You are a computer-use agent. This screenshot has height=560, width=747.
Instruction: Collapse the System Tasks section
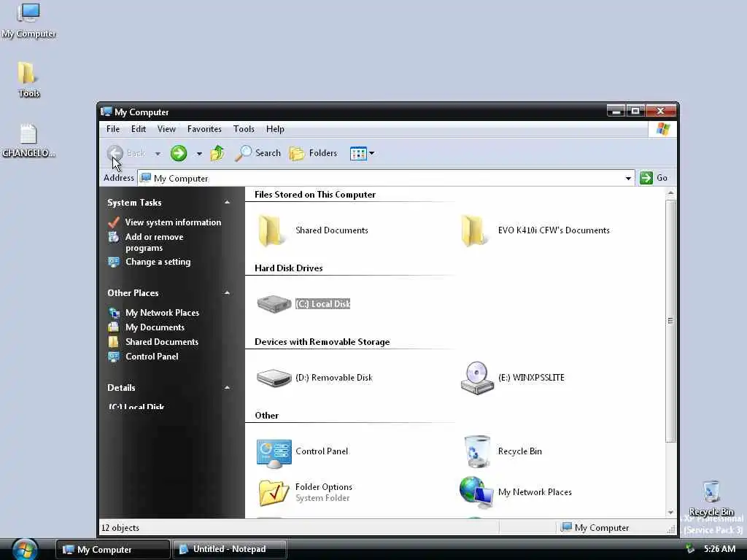228,203
